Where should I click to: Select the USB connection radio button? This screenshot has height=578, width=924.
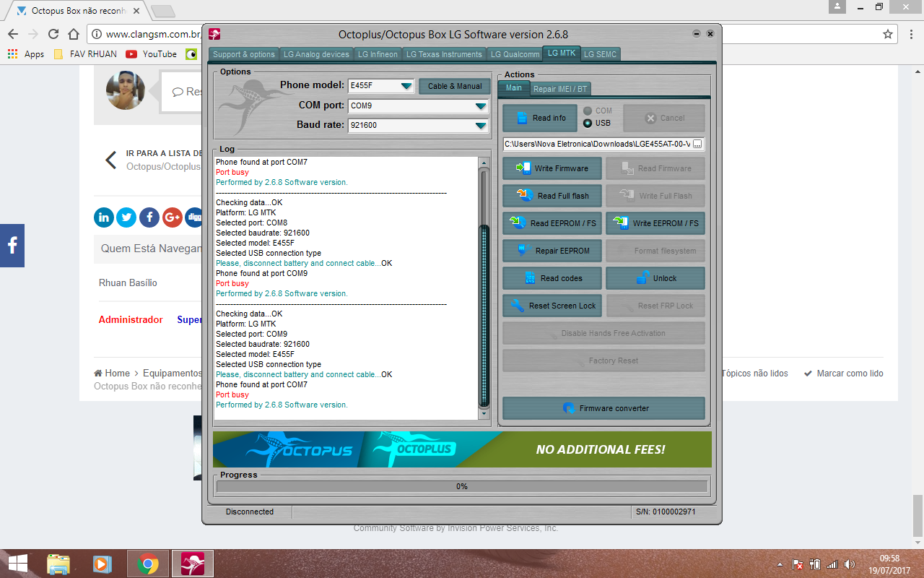click(x=588, y=123)
